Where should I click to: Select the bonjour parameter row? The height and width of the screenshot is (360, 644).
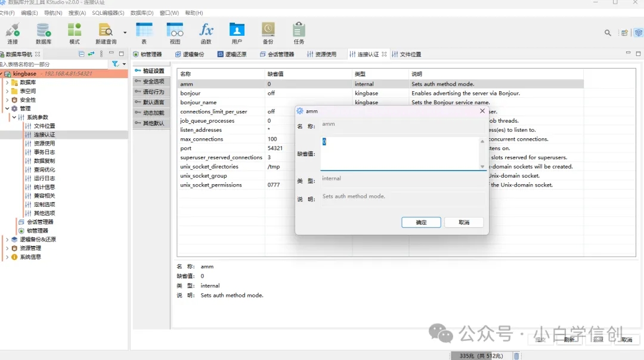coord(380,93)
